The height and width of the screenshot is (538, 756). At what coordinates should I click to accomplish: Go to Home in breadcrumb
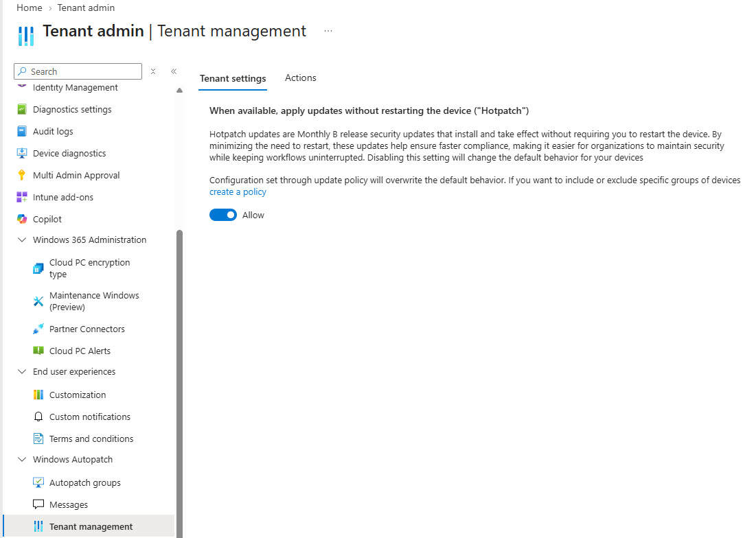pos(30,8)
